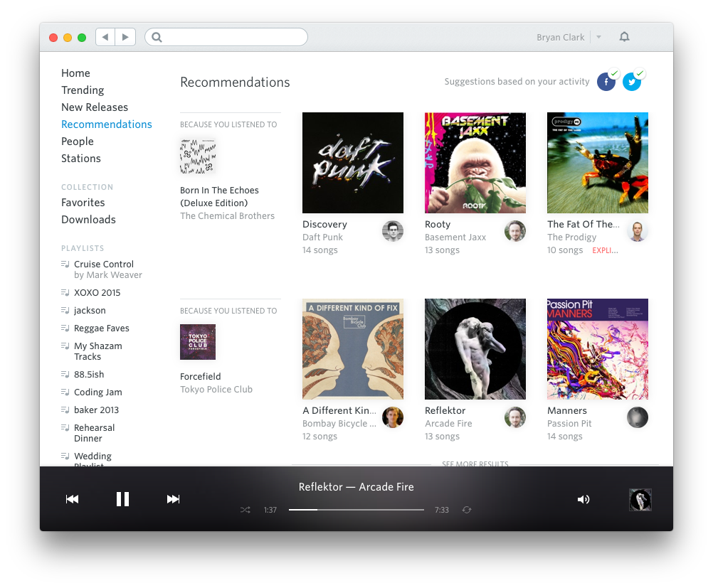The image size is (713, 588).
Task: Open The Chemical Brothers artist link
Action: point(228,216)
